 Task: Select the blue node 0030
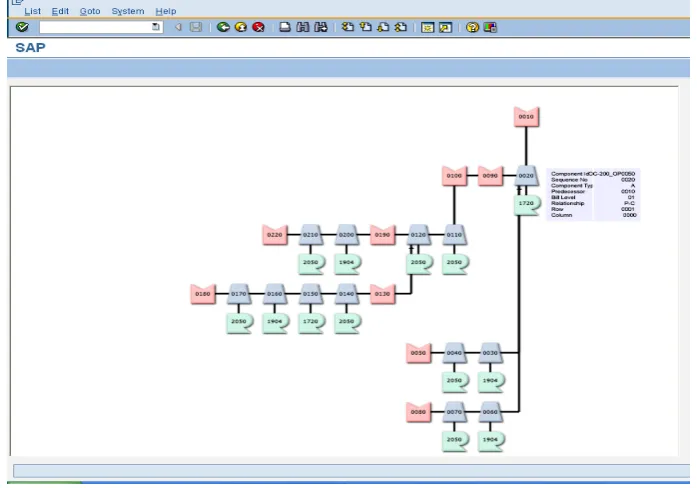tap(490, 353)
